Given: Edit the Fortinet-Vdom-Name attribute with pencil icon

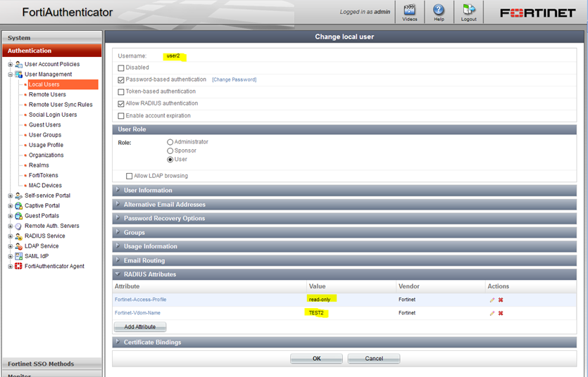Looking at the screenshot, I should [492, 313].
